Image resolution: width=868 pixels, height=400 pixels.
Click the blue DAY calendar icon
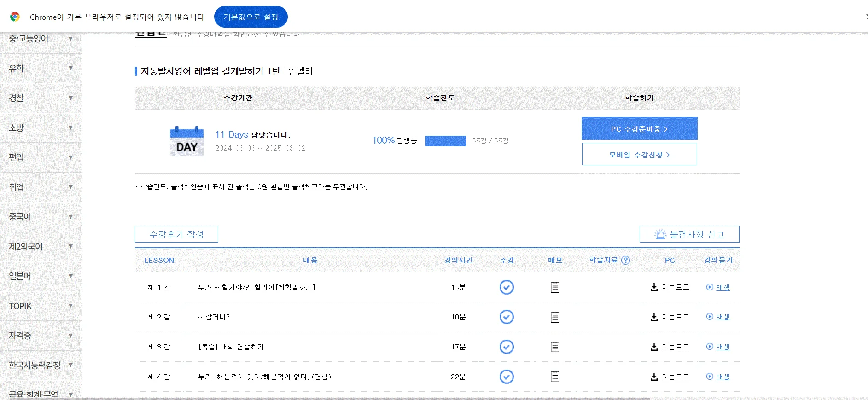point(186,141)
